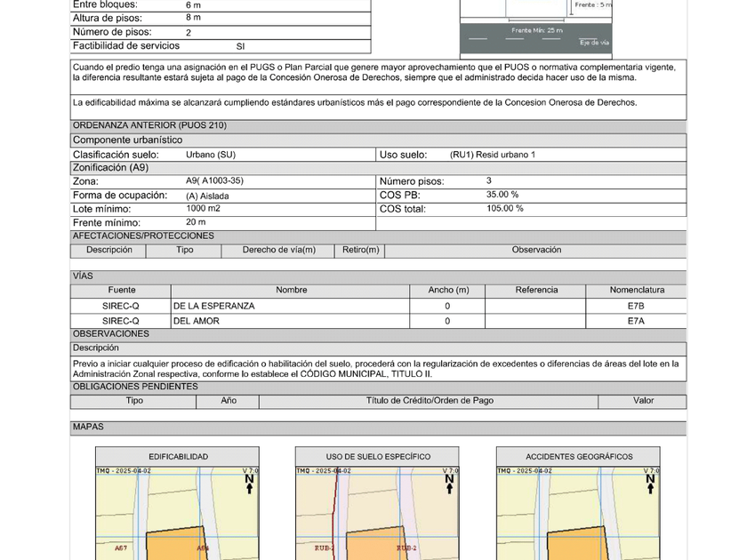Click the 'DEL AMOR' street name cell

pyautogui.click(x=197, y=321)
